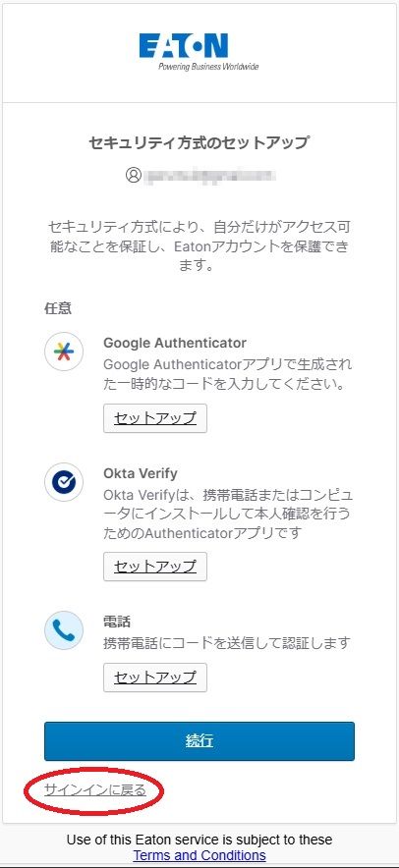Click the Okta Verify checkmark icon
The image size is (399, 868).
click(x=64, y=483)
